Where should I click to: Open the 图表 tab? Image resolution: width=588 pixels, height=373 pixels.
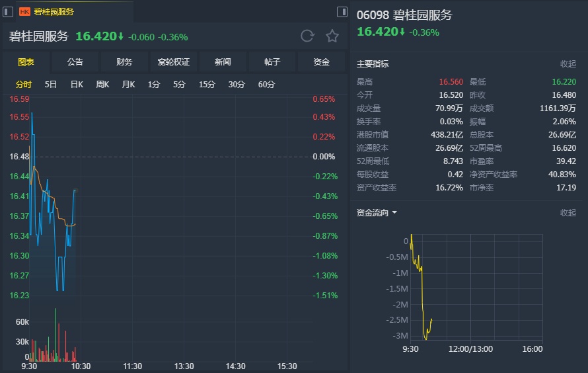pos(26,62)
